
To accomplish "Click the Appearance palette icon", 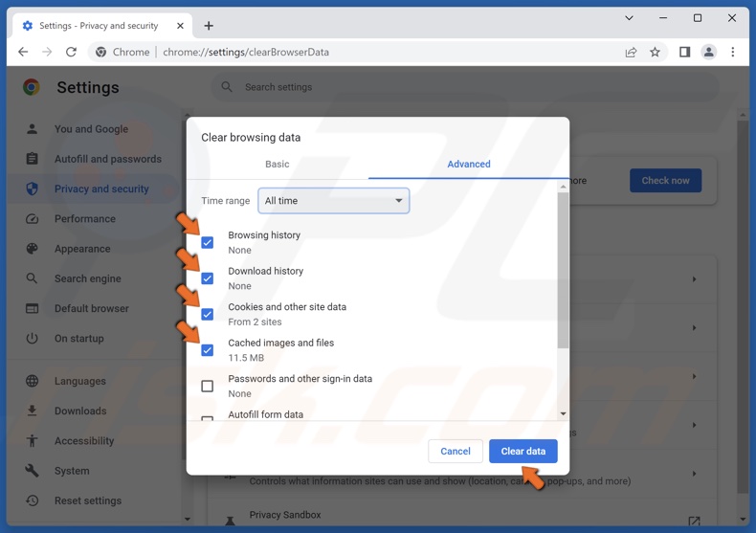I will (x=32, y=249).
